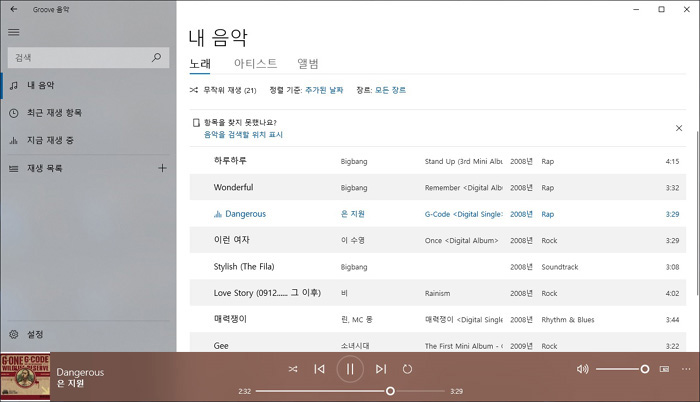Toggle repeat in the player bar
Viewport: 700px width, 402px height.
point(407,369)
